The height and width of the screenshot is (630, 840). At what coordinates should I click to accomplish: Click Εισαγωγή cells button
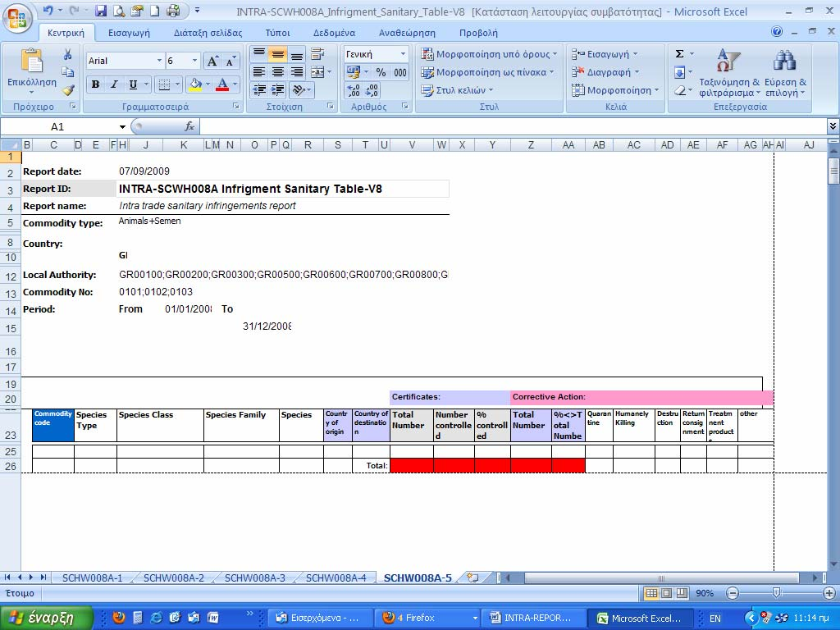click(605, 54)
